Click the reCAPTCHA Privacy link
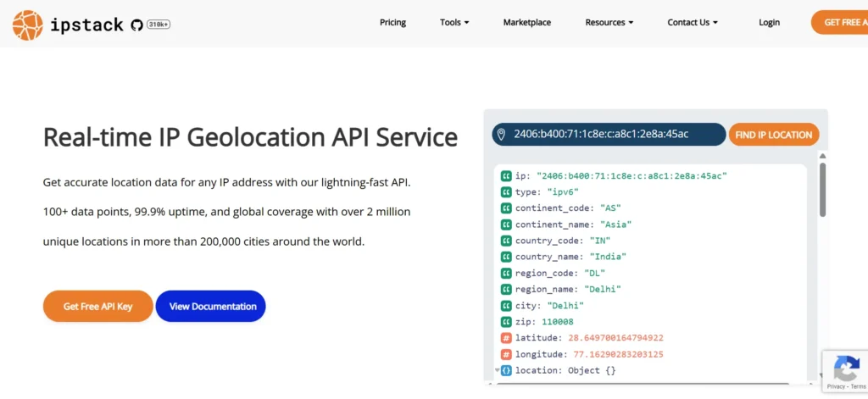Screen dimensions: 868x399 point(836,386)
